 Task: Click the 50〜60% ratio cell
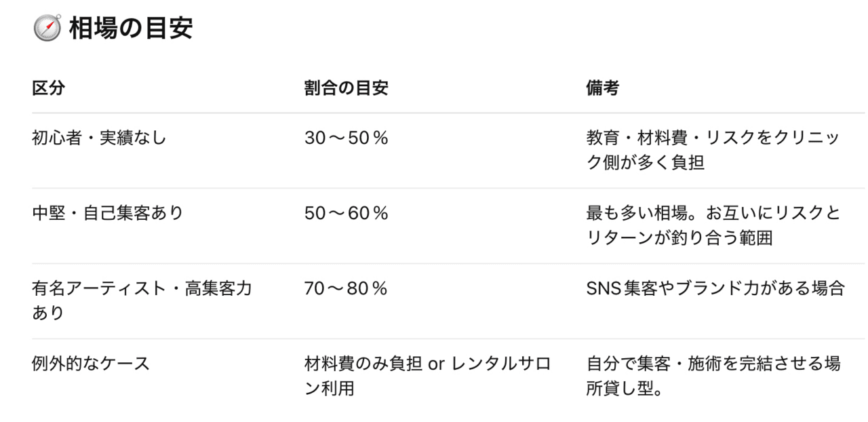[x=346, y=213]
